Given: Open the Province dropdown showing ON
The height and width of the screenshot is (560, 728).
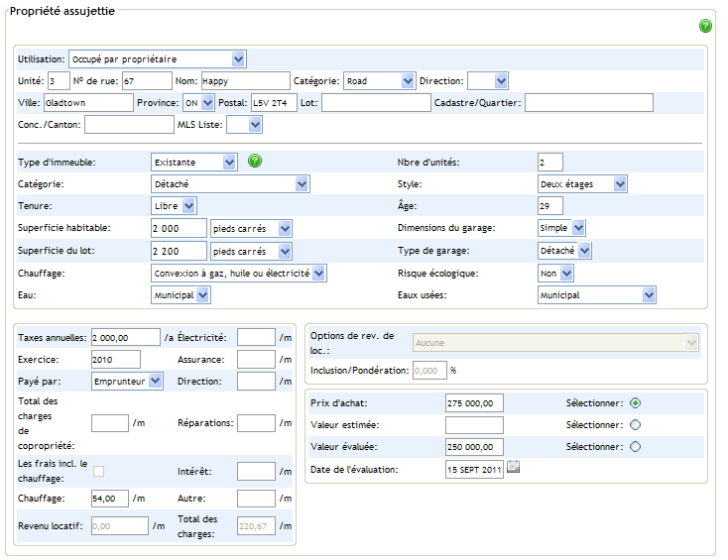Looking at the screenshot, I should tap(198, 103).
